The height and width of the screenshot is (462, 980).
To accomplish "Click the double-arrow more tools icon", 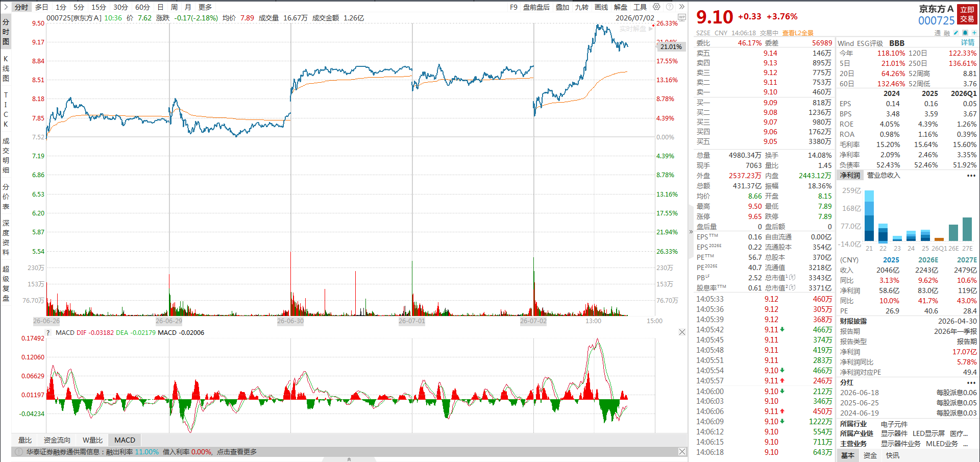I will 681,7.
